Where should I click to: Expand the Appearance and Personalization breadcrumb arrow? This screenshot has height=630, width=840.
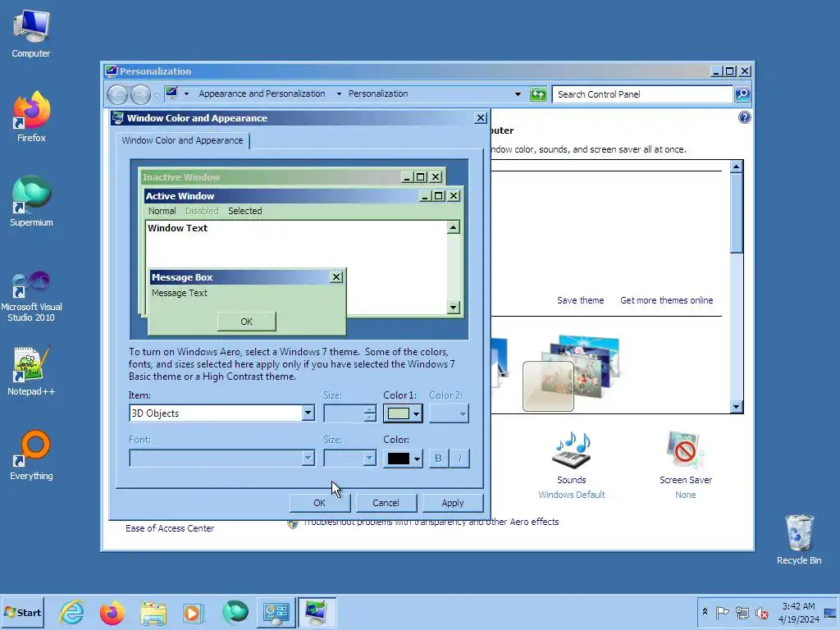[339, 94]
